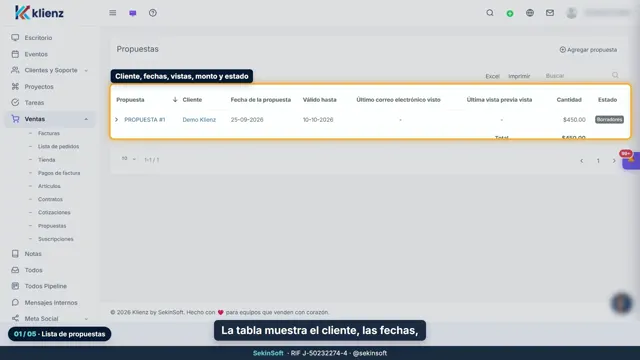Go to Artículos under Ventas
The width and height of the screenshot is (640, 360).
coord(49,186)
